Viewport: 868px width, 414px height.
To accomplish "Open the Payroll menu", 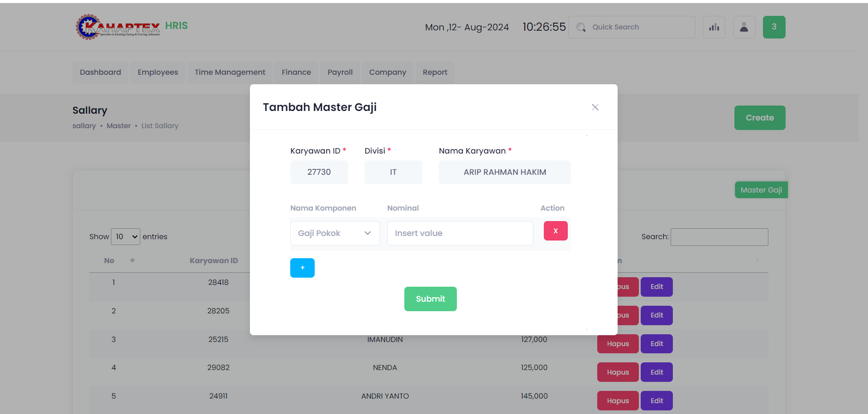I will tap(340, 72).
